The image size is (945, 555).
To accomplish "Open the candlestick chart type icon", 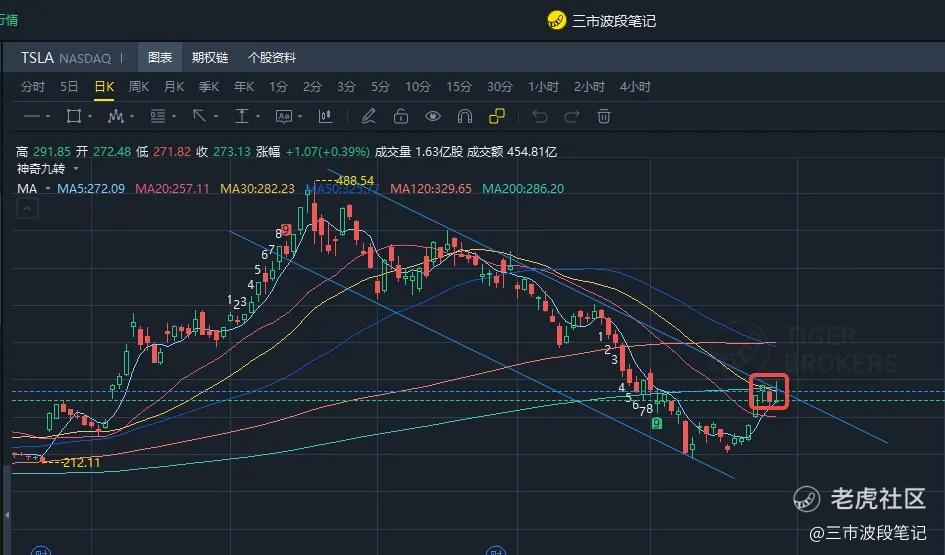I will point(325,116).
